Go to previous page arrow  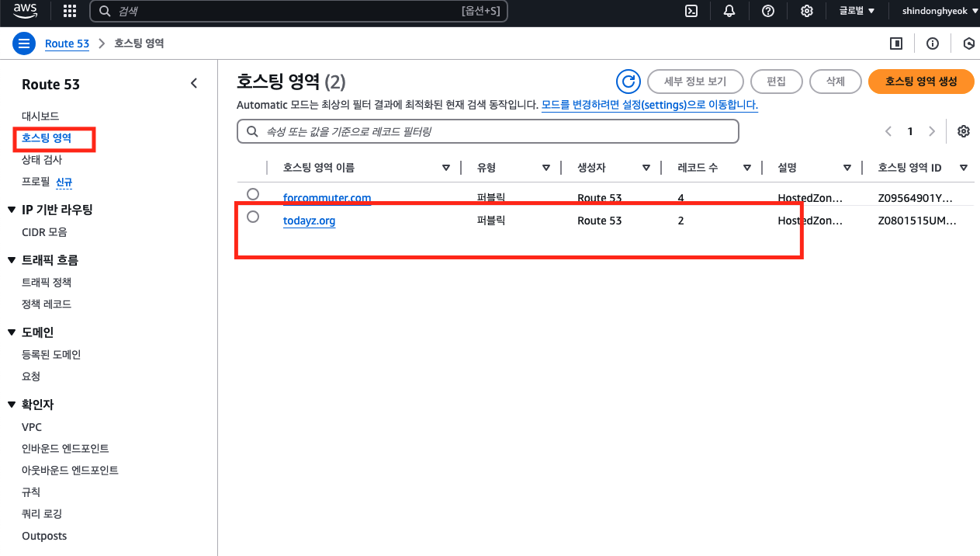click(x=888, y=131)
